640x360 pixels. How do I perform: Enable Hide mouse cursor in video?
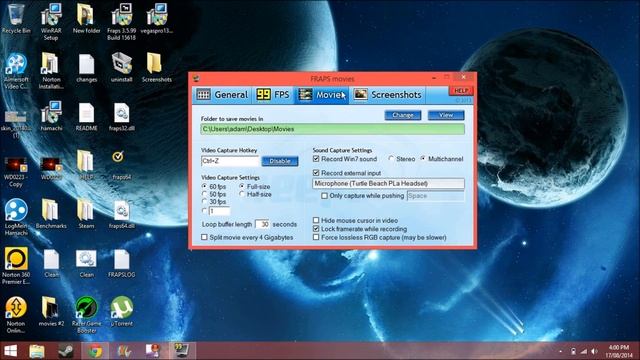316,220
